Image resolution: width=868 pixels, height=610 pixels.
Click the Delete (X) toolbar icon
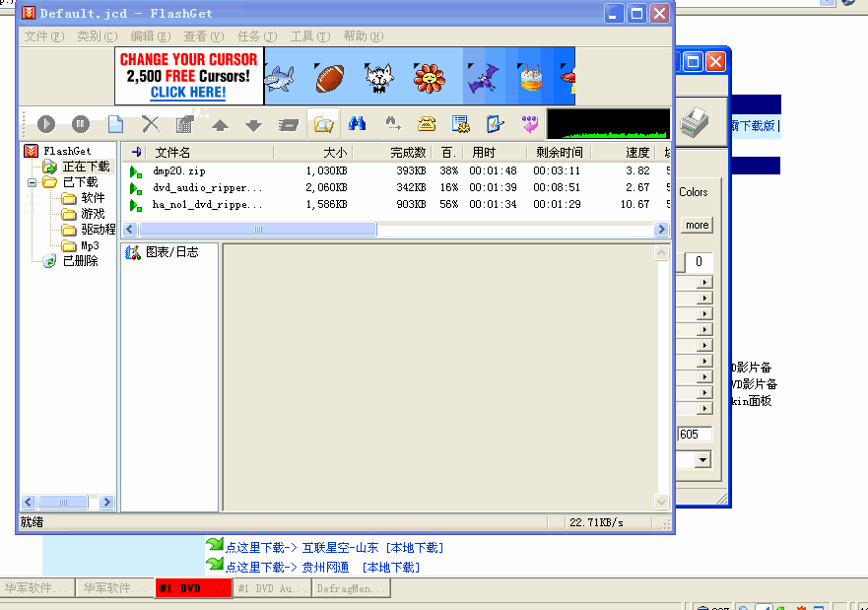click(x=150, y=124)
